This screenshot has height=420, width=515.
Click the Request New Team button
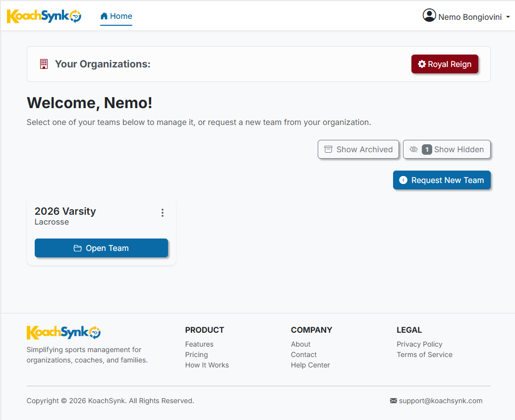(442, 180)
